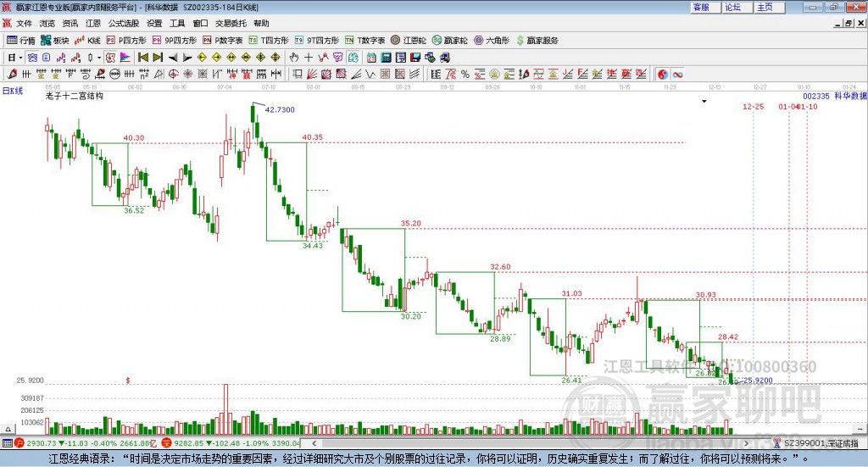
Task: Click the 25.9200 current price label
Action: coord(758,381)
